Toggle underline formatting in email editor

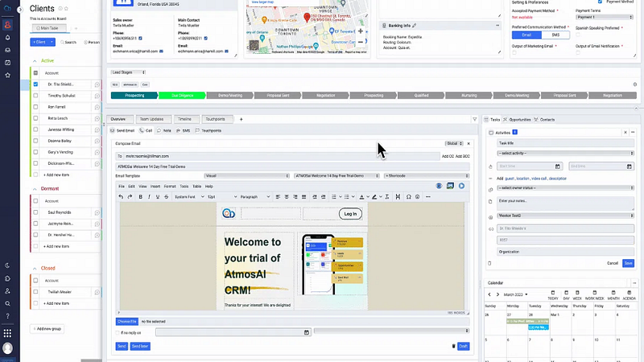[158, 197]
